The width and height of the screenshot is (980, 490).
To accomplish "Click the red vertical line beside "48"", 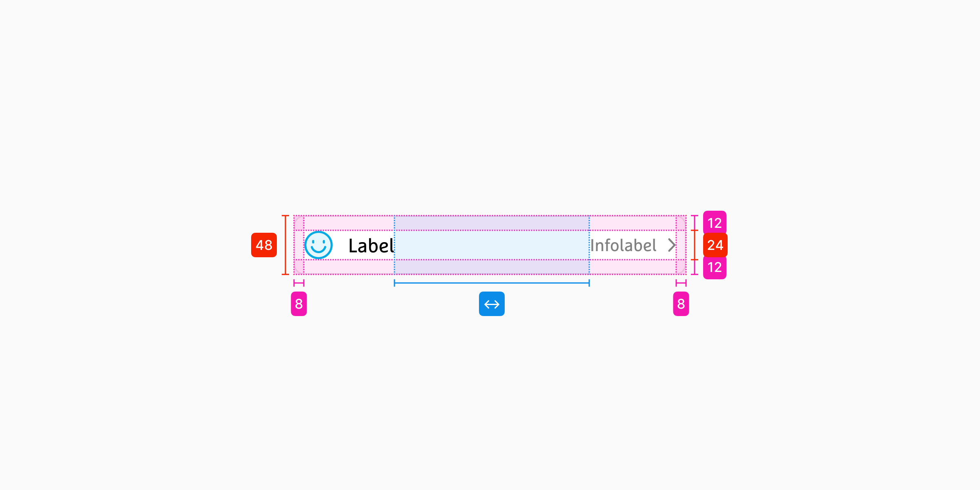I will 285,245.
